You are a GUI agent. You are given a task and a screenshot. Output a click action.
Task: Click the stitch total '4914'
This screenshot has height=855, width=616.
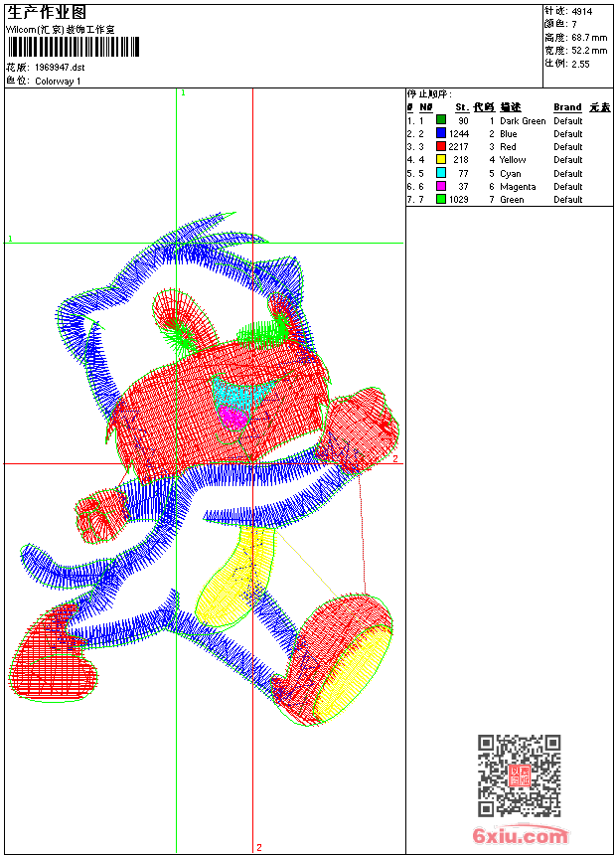pyautogui.click(x=581, y=12)
